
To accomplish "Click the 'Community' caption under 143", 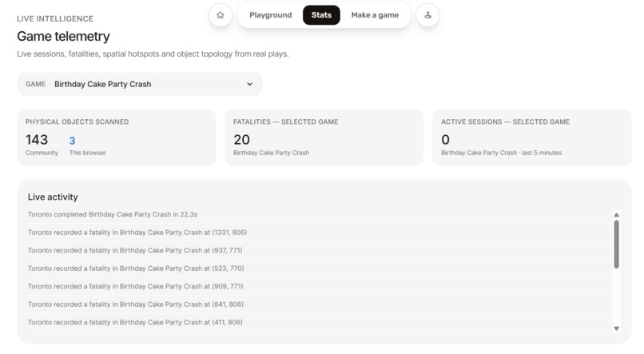I will pos(42,153).
